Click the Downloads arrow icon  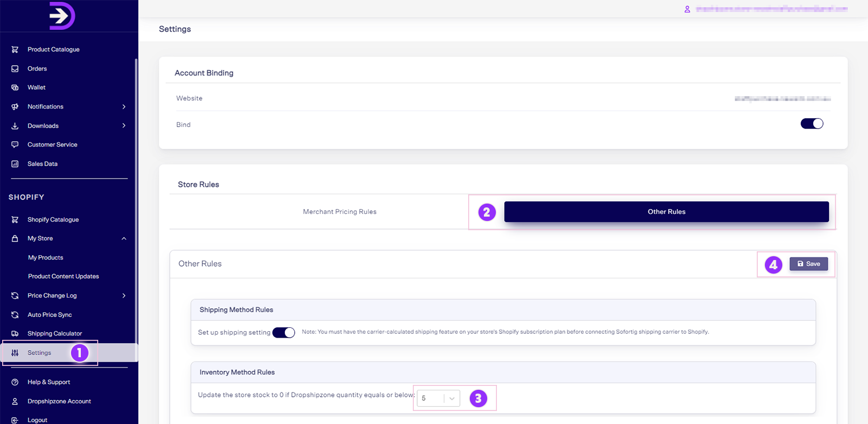click(15, 126)
